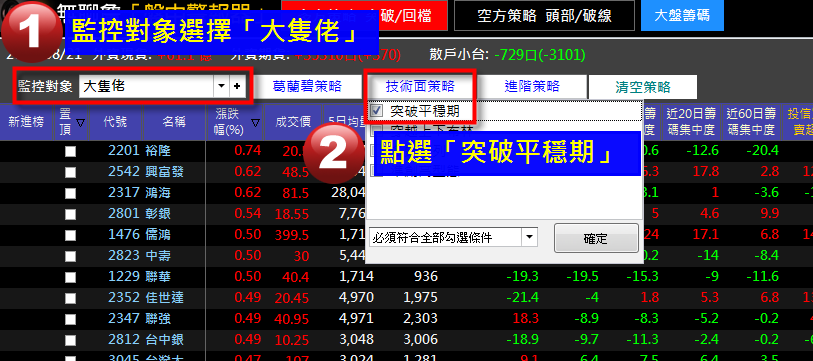Pin 2352 佳世達 with its checkbox
Viewport: 813px width, 361px height.
click(x=71, y=298)
